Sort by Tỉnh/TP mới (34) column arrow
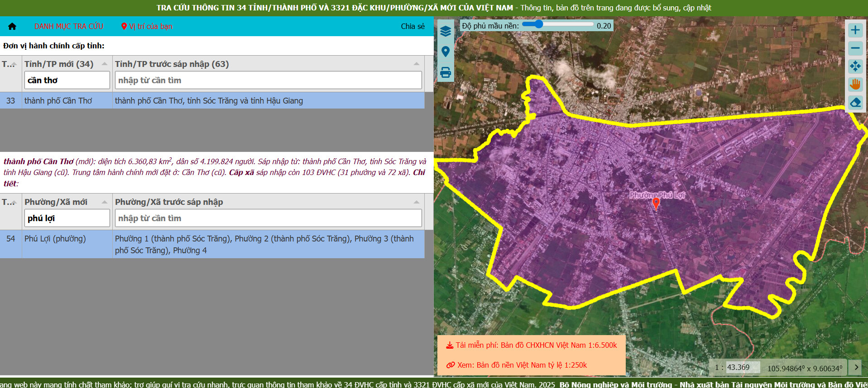 [x=105, y=64]
